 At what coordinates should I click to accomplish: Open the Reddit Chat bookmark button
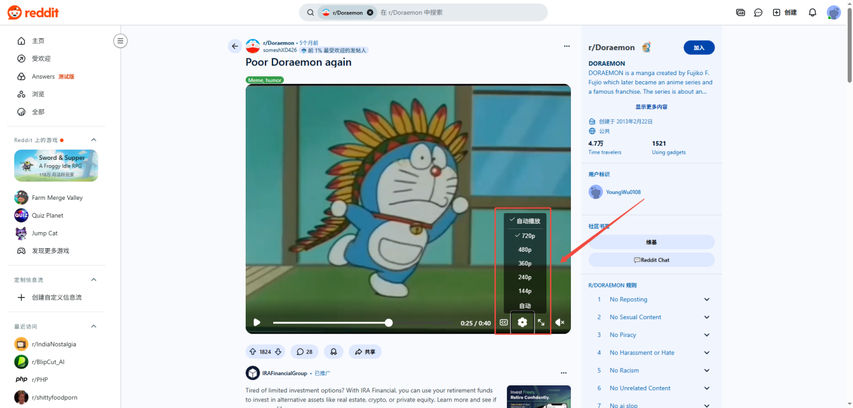coord(652,260)
